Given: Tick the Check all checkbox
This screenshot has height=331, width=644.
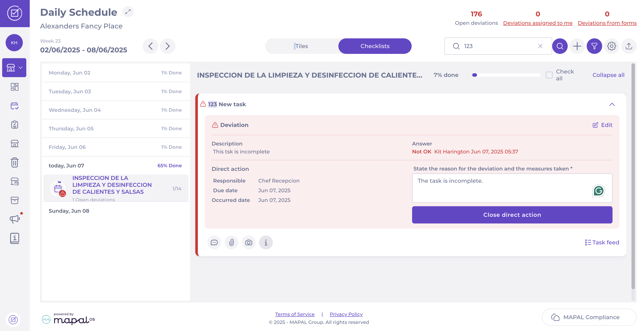Looking at the screenshot, I should pyautogui.click(x=549, y=75).
